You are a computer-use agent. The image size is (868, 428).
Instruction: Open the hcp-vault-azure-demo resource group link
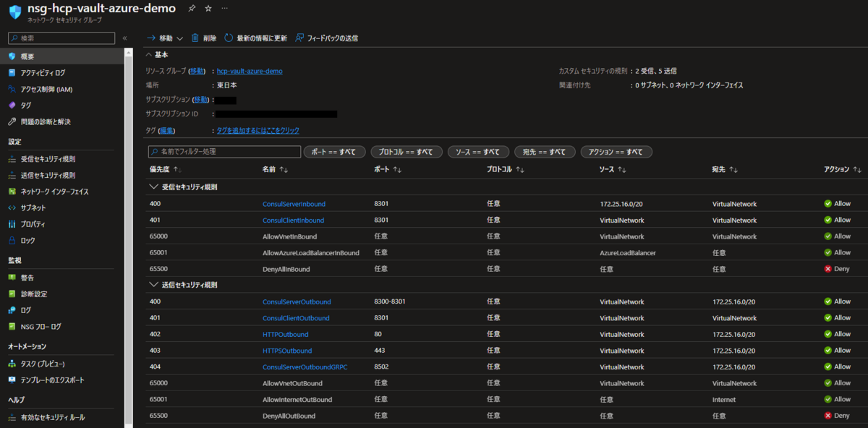250,71
